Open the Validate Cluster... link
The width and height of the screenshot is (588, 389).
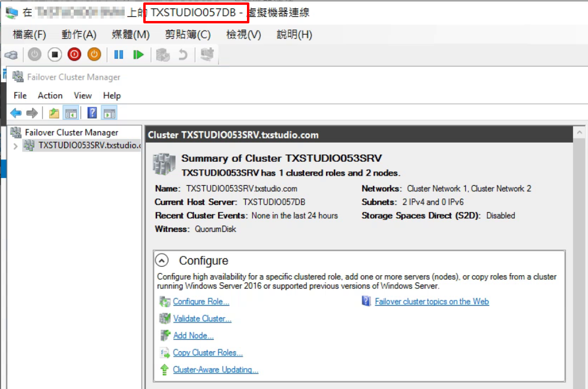(202, 318)
